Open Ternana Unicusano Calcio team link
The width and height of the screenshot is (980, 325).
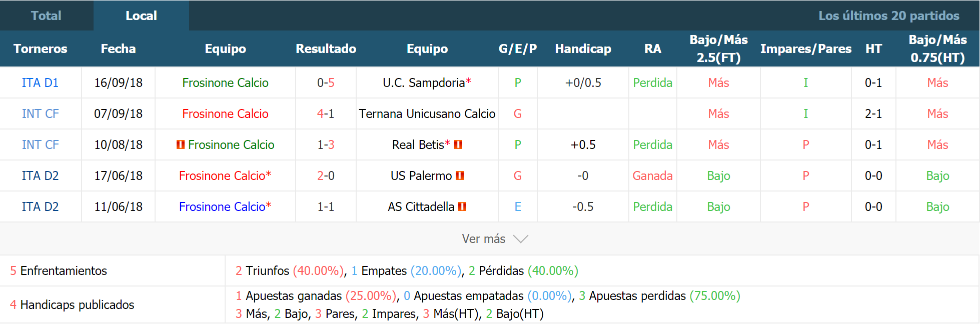tap(427, 113)
